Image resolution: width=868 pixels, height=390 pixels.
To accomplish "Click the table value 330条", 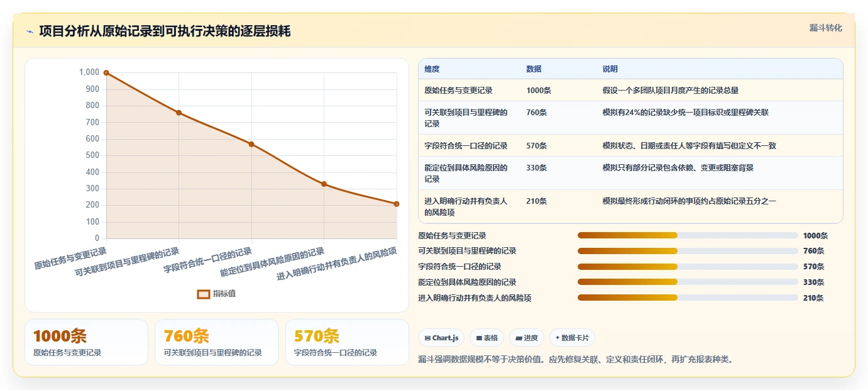I will pos(536,168).
